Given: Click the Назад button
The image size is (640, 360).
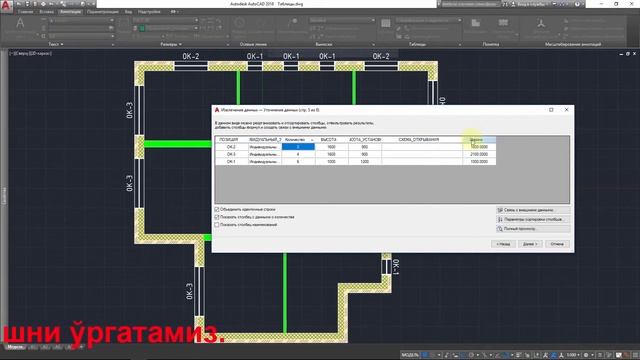Looking at the screenshot, I should pyautogui.click(x=503, y=244).
